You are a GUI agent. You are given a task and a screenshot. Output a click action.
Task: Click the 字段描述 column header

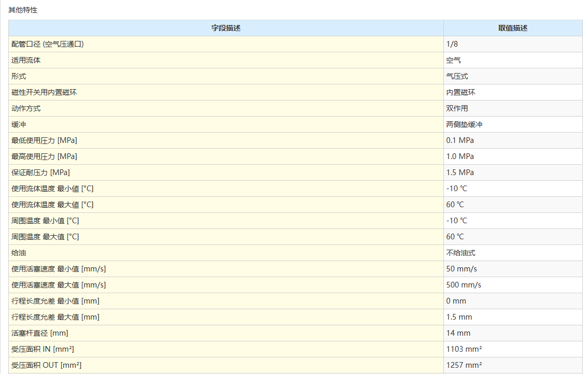[226, 28]
